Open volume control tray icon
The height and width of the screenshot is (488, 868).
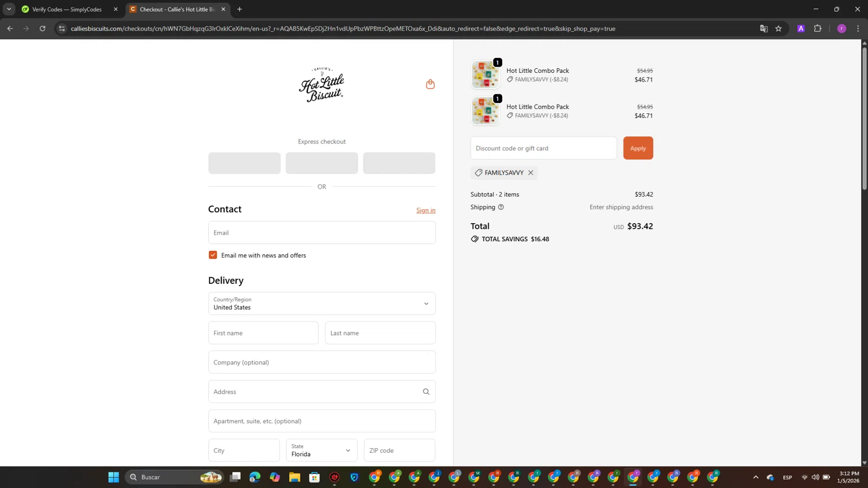pos(815,477)
